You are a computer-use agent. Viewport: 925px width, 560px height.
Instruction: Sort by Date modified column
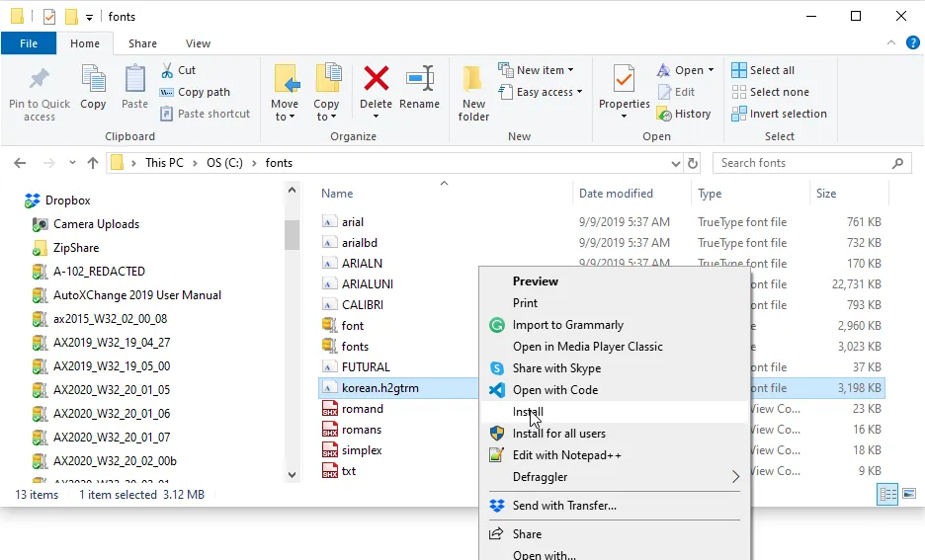(x=616, y=194)
